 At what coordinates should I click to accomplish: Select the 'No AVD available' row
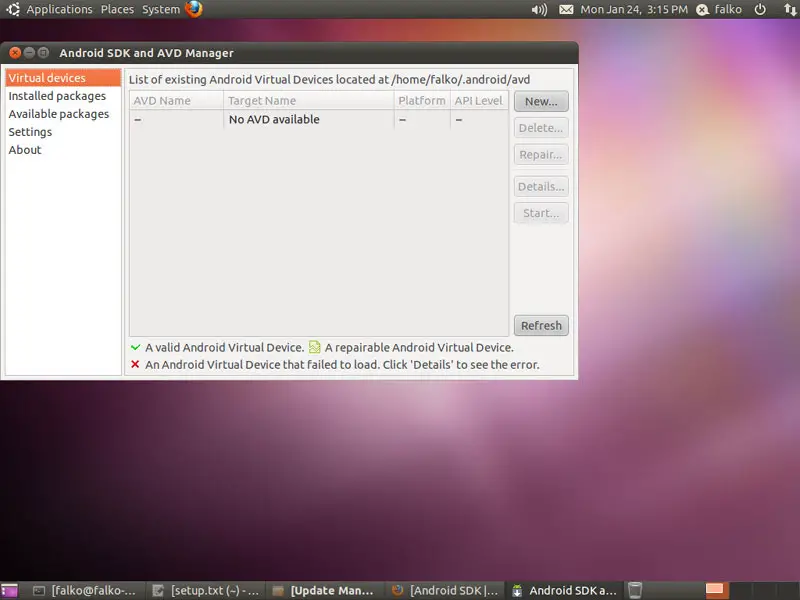click(x=319, y=119)
